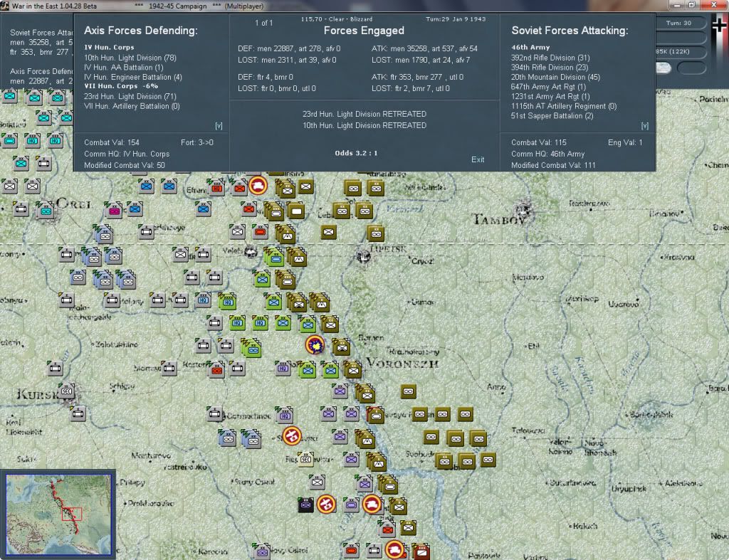Click the Voronezh city label on the map
Image resolution: width=729 pixels, height=560 pixels.
(403, 364)
